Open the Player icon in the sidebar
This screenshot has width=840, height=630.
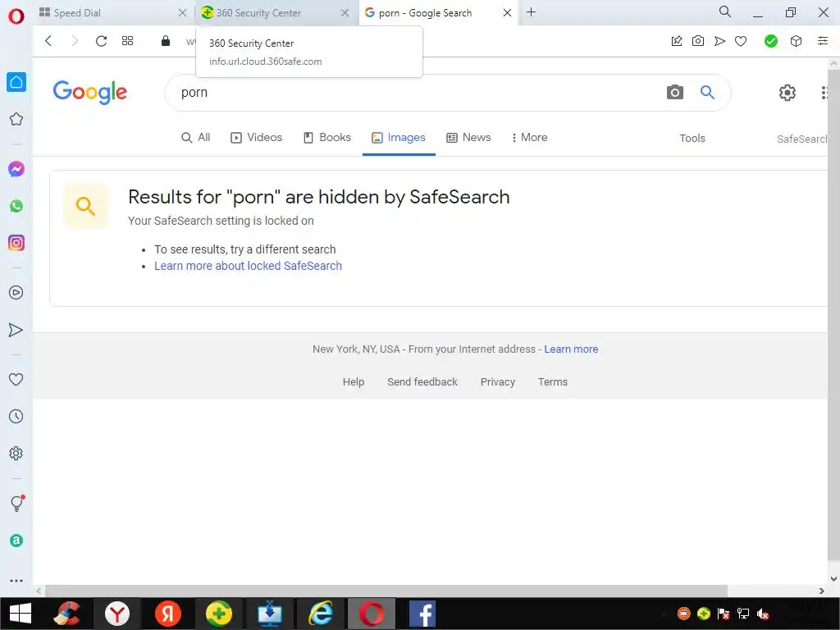(x=16, y=293)
